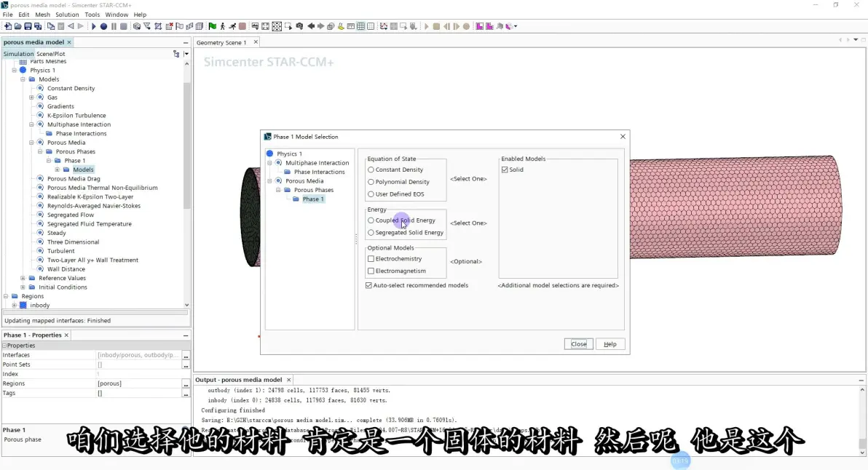Click the fit-to-view four-arrows toolbar icon

(x=266, y=26)
